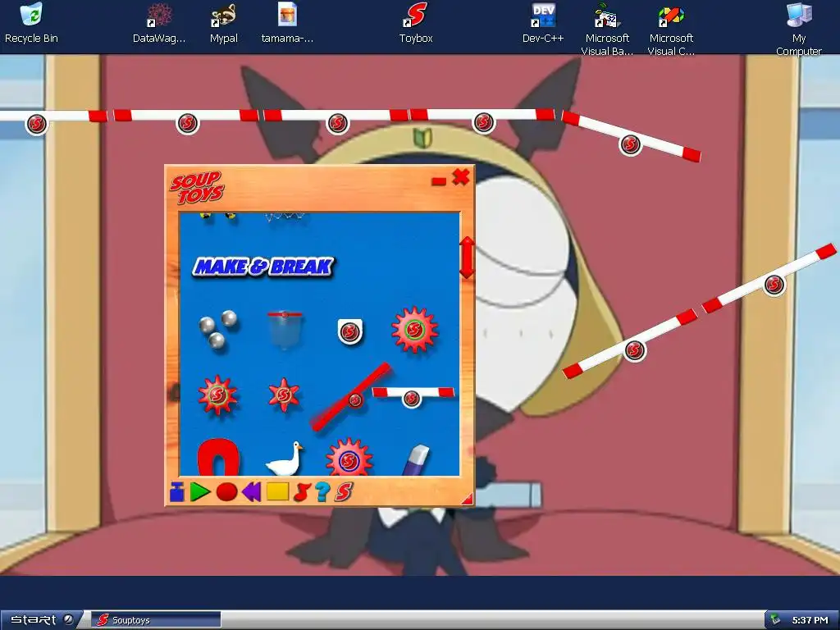Click the lower pivot of the right diagonal beam

634,350
